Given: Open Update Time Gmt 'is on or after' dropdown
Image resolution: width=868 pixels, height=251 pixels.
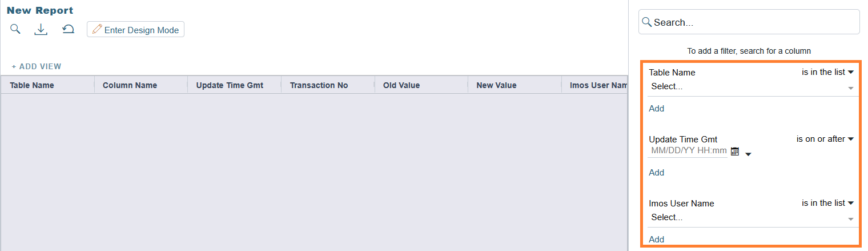Looking at the screenshot, I should tap(825, 139).
